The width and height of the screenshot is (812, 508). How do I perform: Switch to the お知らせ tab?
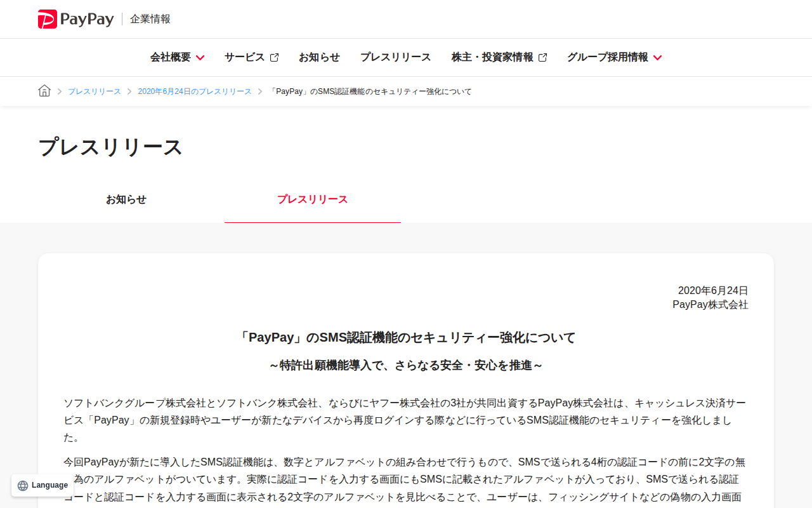tap(126, 199)
